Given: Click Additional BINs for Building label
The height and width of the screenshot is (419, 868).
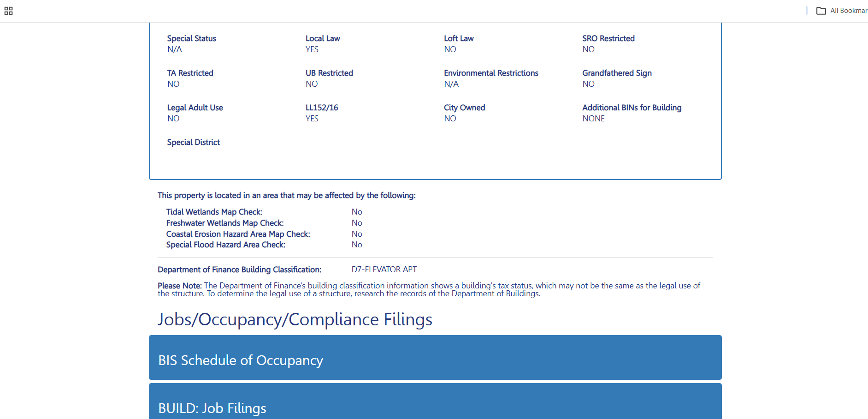Looking at the screenshot, I should tap(632, 108).
